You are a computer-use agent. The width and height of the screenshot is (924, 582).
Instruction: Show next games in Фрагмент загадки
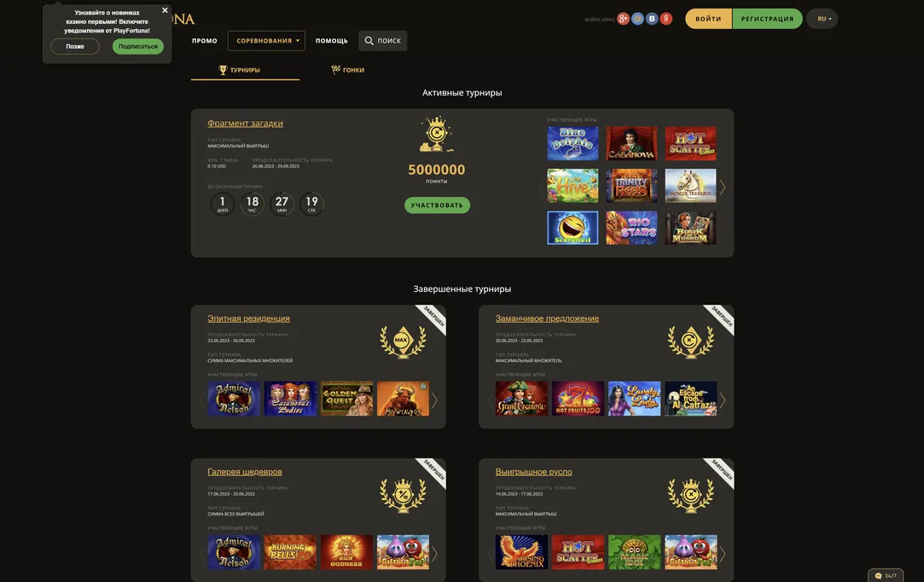coord(723,188)
